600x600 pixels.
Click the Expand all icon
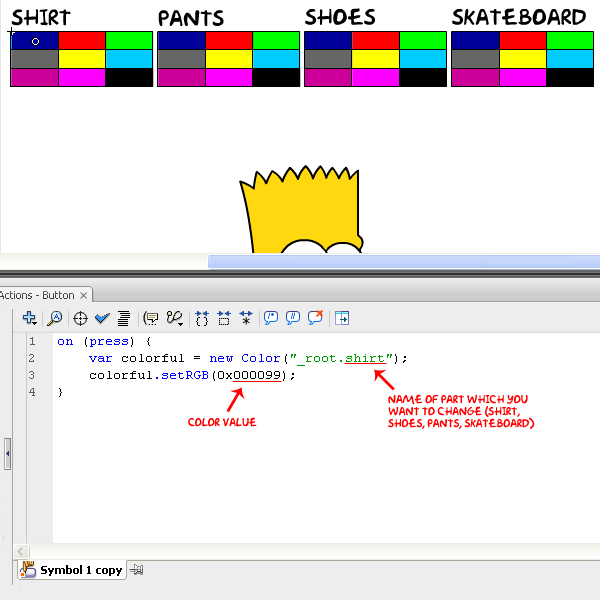[246, 318]
